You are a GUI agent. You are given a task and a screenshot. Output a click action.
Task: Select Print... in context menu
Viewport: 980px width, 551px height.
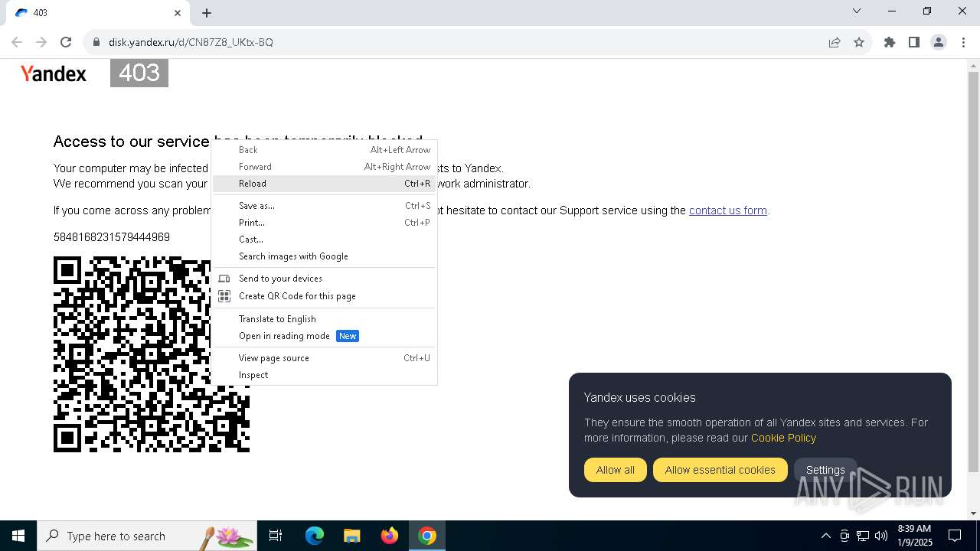[x=324, y=223]
